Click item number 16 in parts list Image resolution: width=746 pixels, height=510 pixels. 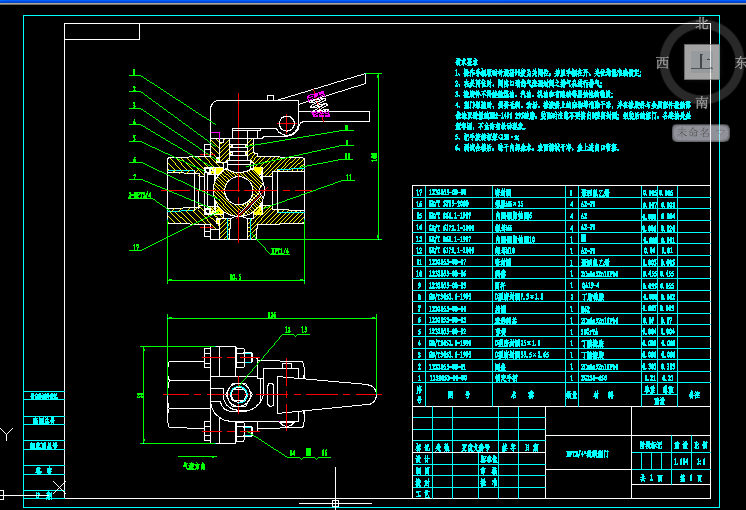coord(419,204)
